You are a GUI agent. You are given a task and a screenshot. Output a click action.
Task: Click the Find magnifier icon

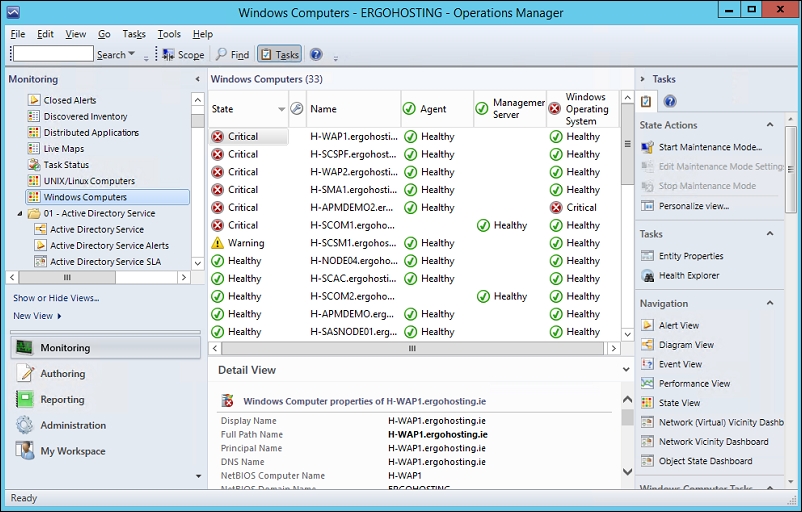tap(221, 54)
